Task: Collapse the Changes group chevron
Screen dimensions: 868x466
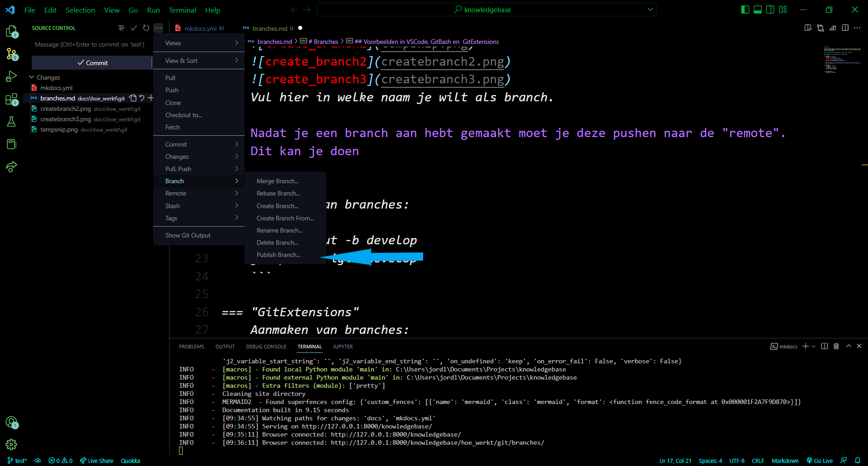Action: pos(32,77)
